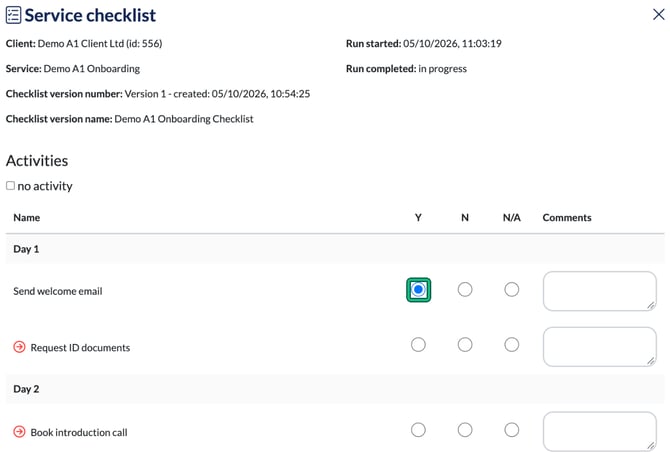Click the Send welcome email activity name

pos(58,291)
